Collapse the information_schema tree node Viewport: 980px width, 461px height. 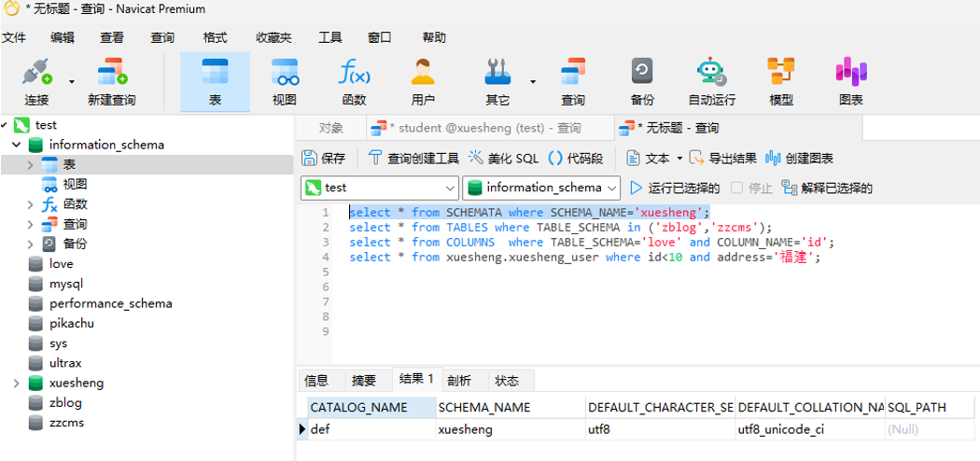point(17,146)
